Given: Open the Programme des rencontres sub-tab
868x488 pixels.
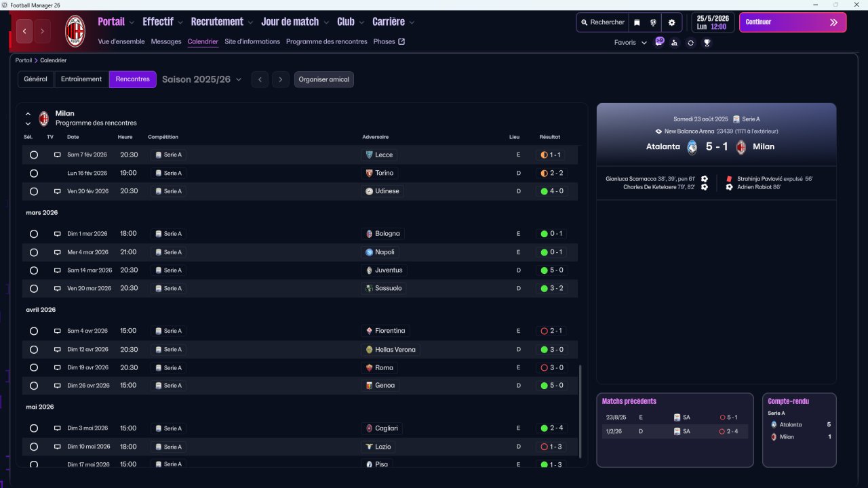Looking at the screenshot, I should pyautogui.click(x=326, y=41).
